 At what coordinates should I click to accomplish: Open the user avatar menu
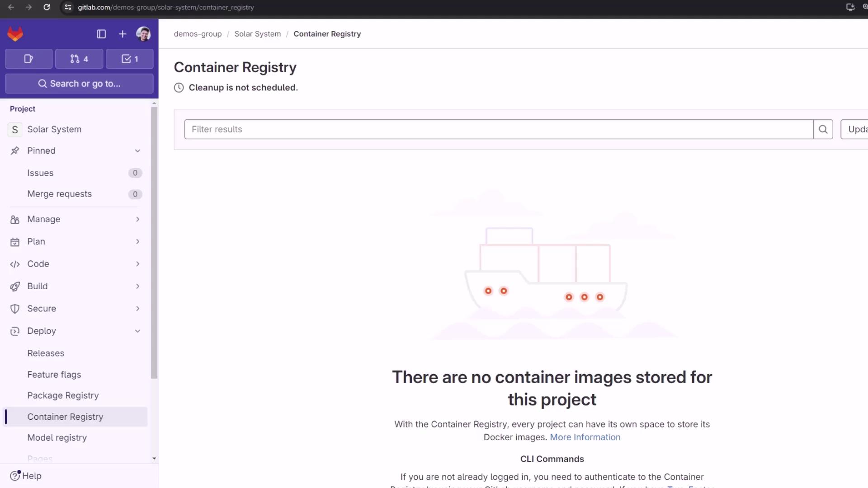click(143, 34)
